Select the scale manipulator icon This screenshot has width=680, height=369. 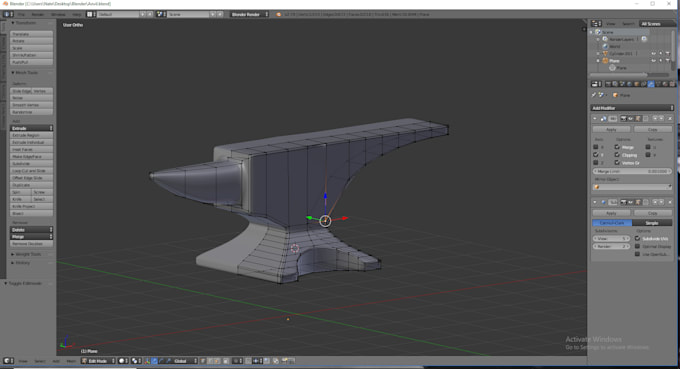(169, 361)
